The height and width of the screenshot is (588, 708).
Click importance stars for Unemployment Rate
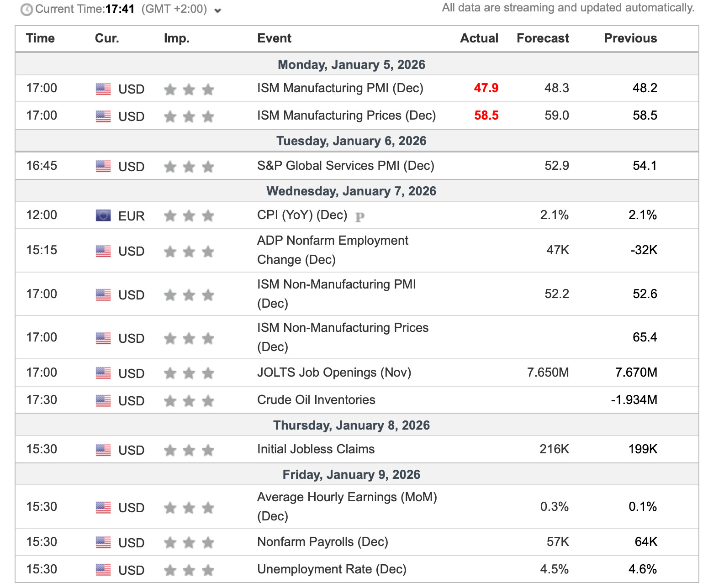[189, 570]
